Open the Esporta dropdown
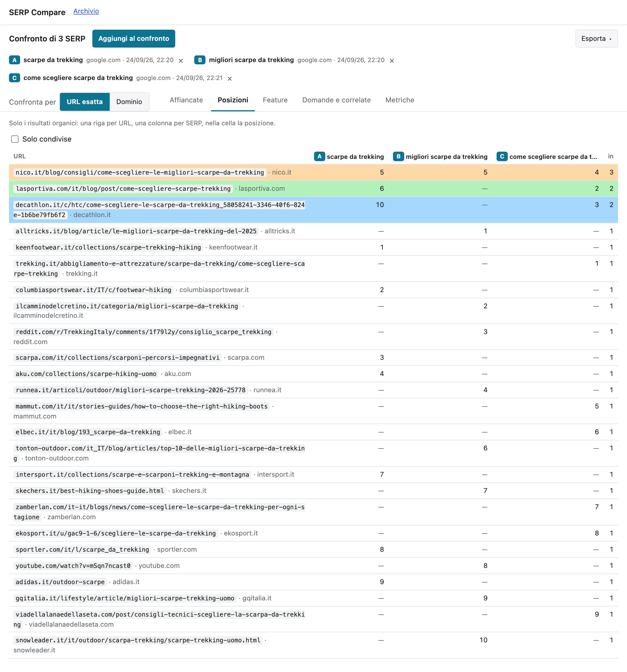 (x=596, y=39)
